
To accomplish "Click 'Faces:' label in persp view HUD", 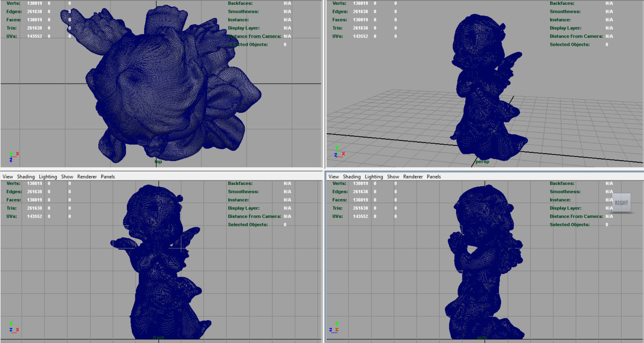I will pyautogui.click(x=340, y=20).
